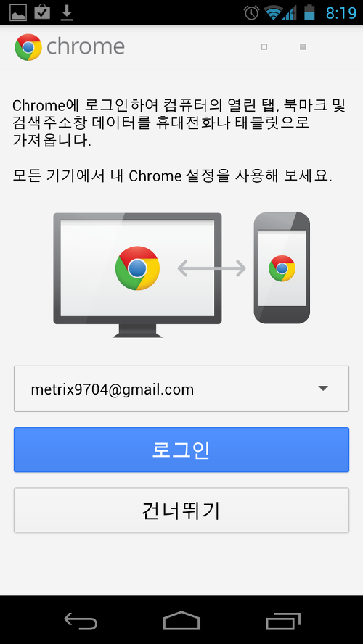Viewport: 363px width, 644px height.
Task: Tap the Android back navigation button
Action: 81,621
